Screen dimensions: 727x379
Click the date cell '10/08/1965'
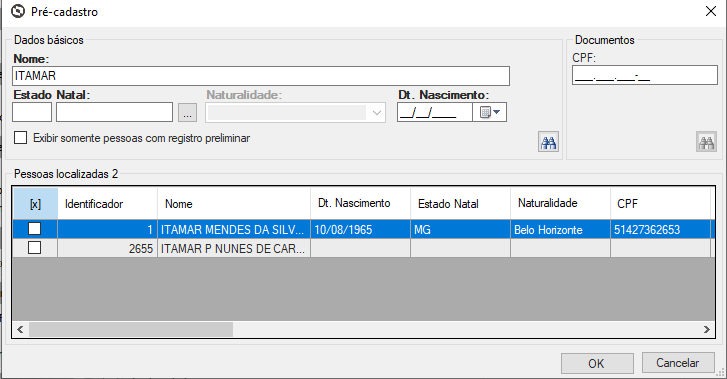click(360, 230)
